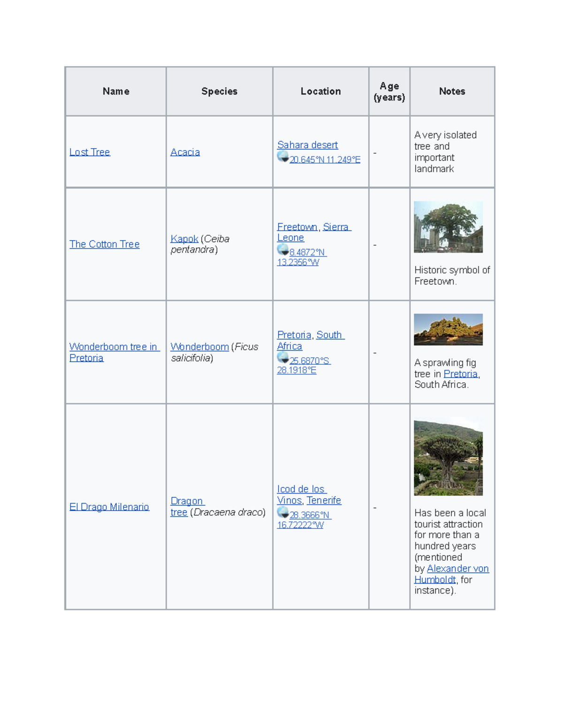Click the globe icon beside 25.6870°S coordinates
Screen dimensions: 563x728
283,358
